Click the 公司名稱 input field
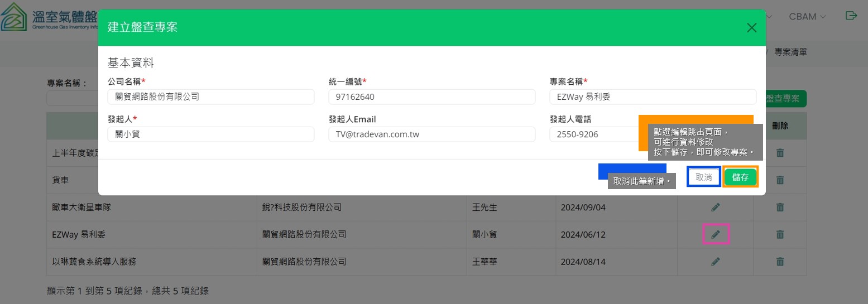Image resolution: width=868 pixels, height=304 pixels. coord(210,97)
